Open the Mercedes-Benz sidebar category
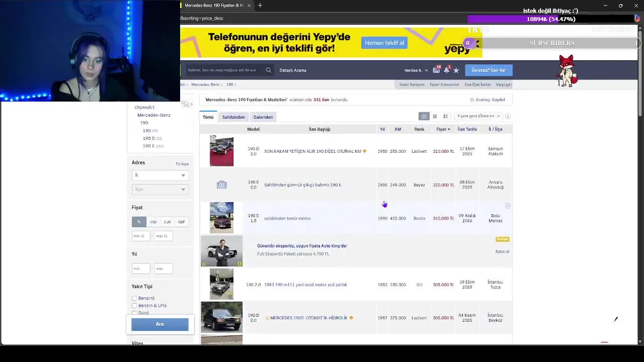This screenshot has height=362, width=644. coord(154,115)
